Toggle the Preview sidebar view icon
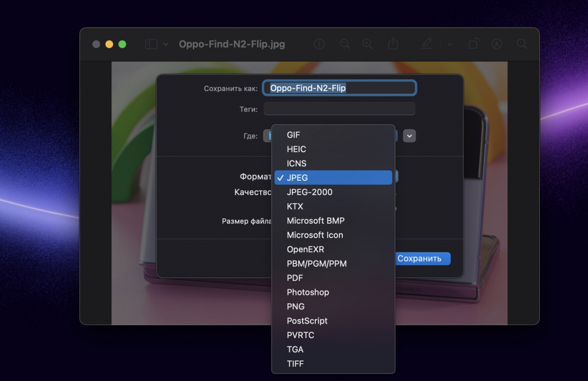This screenshot has width=588, height=381. [x=151, y=44]
